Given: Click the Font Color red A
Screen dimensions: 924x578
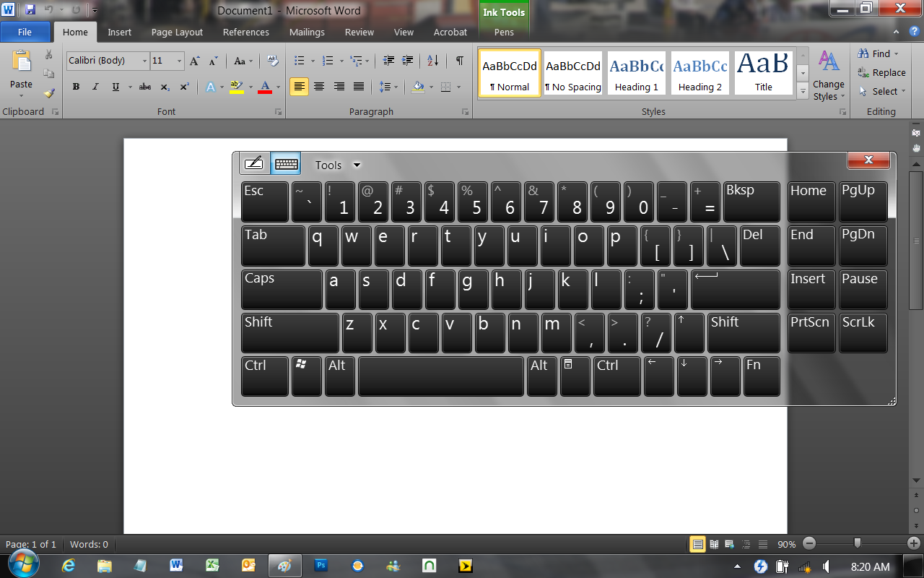Looking at the screenshot, I should [x=265, y=87].
